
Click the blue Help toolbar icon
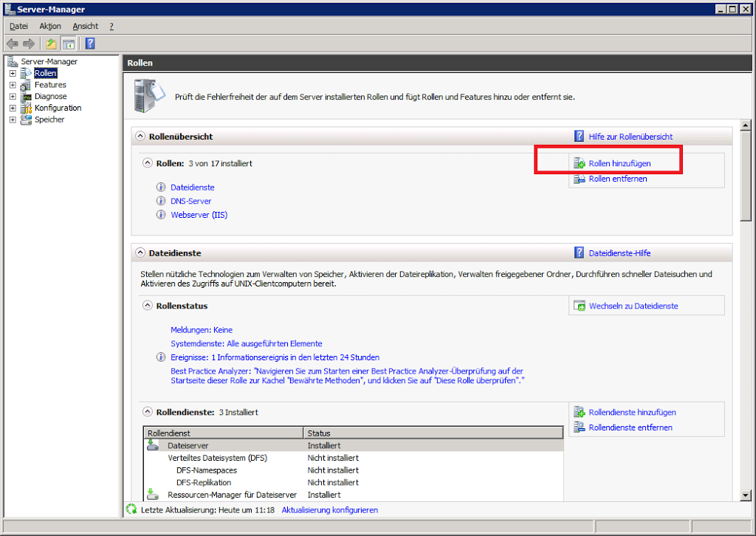pyautogui.click(x=89, y=44)
